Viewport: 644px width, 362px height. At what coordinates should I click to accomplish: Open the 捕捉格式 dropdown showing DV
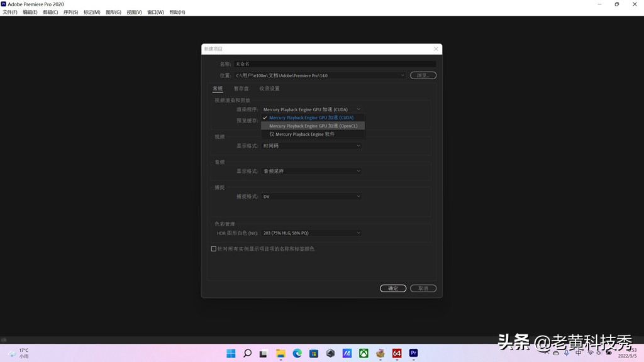tap(313, 195)
